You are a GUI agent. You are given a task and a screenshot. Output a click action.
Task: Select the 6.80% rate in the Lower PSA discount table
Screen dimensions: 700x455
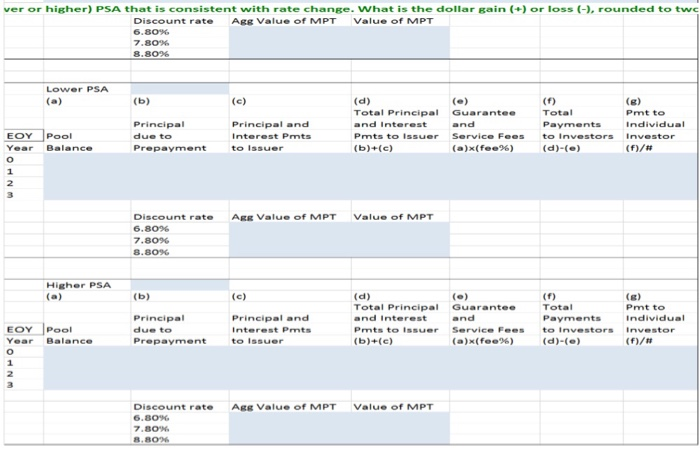[x=151, y=229]
